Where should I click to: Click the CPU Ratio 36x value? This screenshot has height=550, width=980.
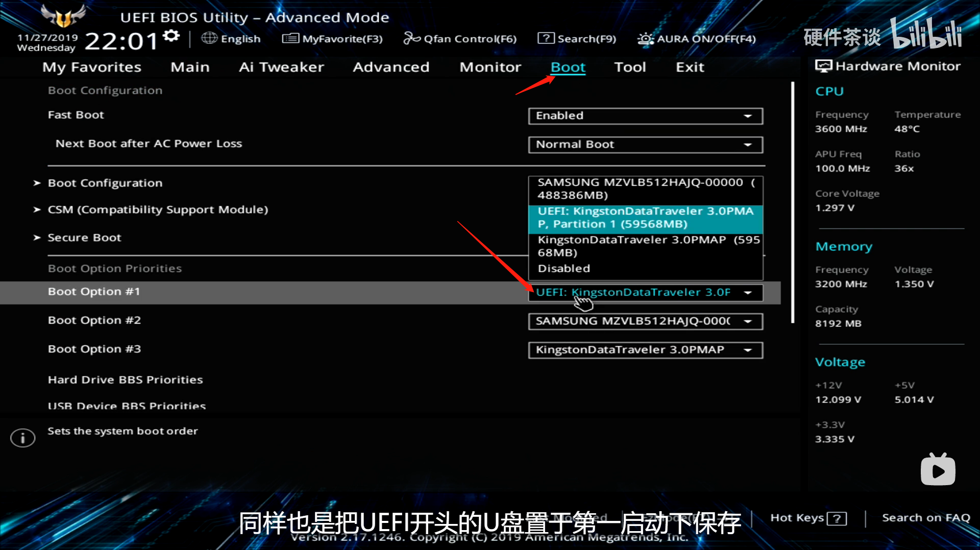904,169
